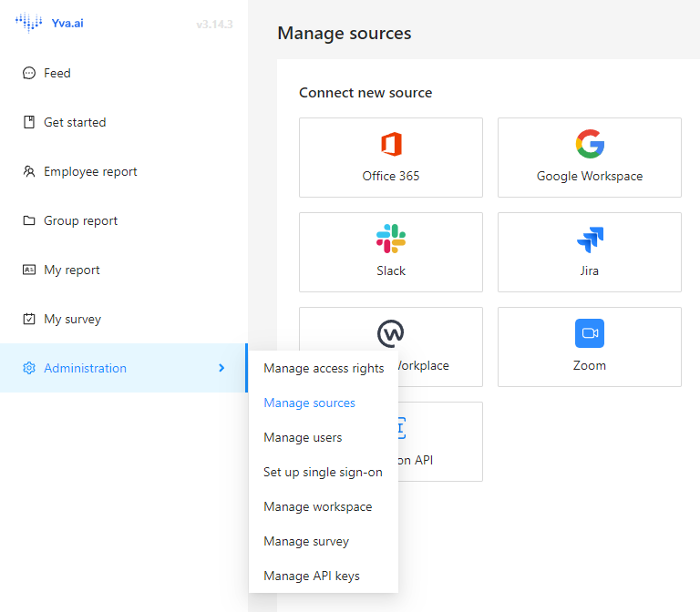This screenshot has height=612, width=700.
Task: Go to Get started page
Action: point(124,122)
